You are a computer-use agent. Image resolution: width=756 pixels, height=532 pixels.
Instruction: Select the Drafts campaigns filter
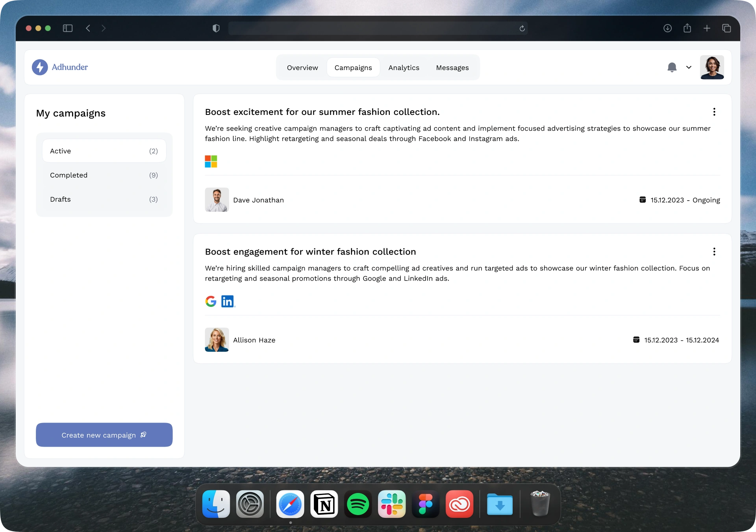(104, 199)
